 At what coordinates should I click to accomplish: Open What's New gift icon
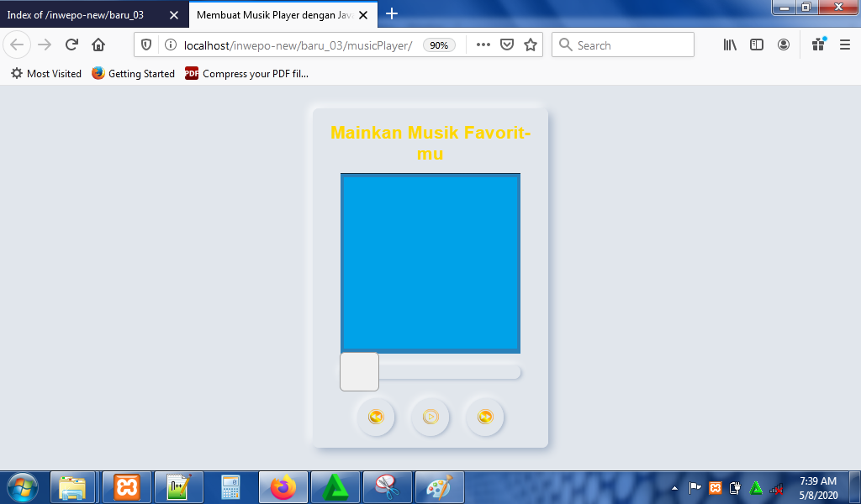[x=819, y=45]
